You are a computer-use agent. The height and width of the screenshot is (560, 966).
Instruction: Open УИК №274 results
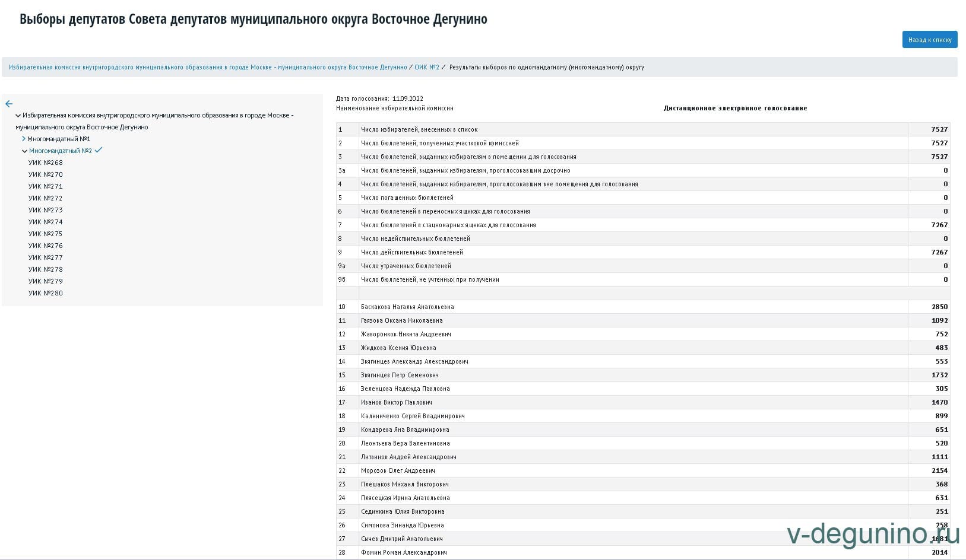click(x=46, y=222)
